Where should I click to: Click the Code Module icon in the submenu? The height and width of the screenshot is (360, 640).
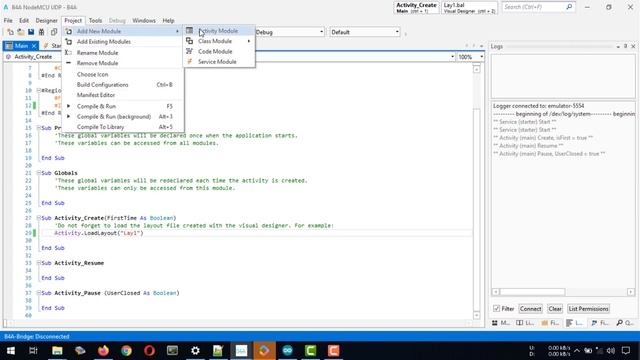pos(189,51)
